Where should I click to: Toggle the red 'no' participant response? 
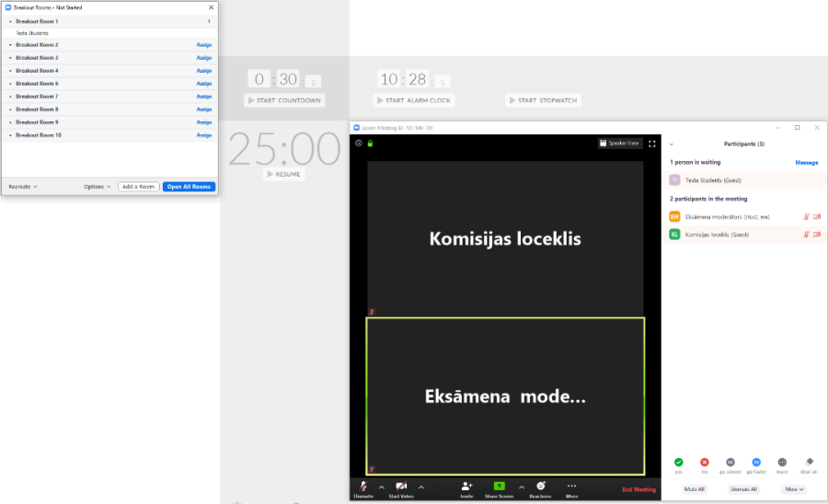click(705, 462)
